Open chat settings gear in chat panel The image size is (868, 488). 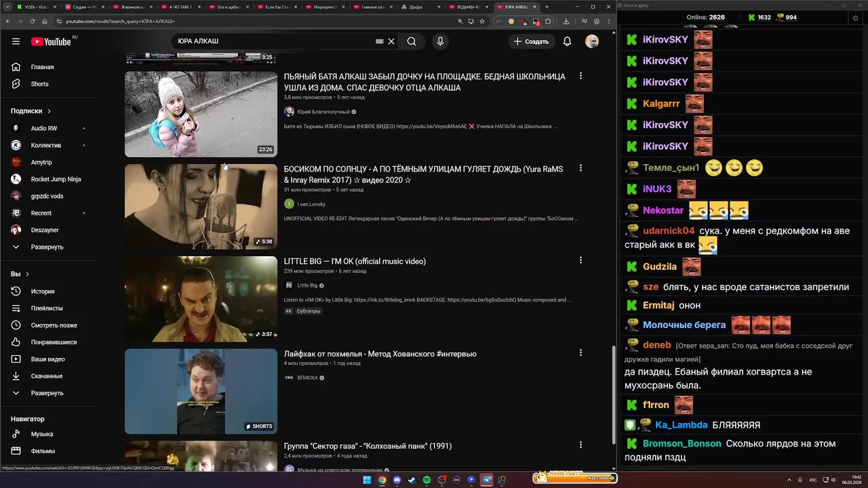(855, 18)
